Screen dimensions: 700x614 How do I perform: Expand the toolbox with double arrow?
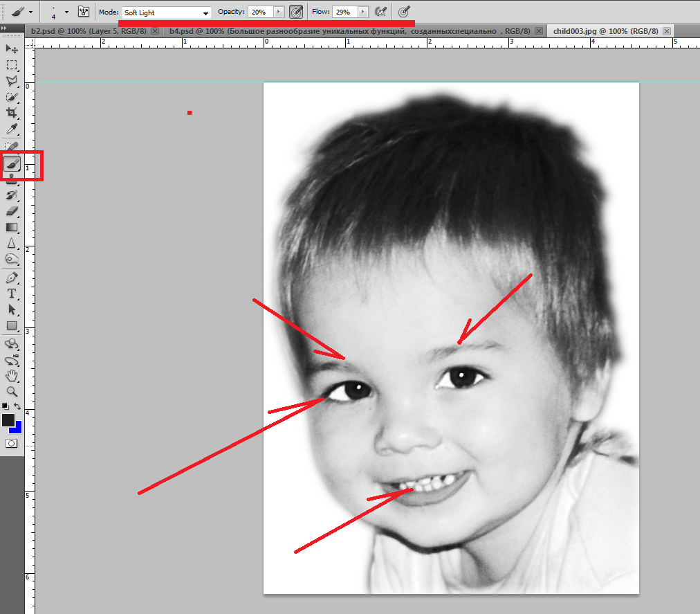coord(4,28)
